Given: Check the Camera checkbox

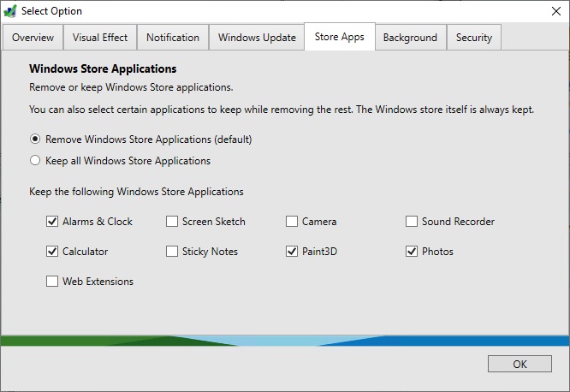Looking at the screenshot, I should point(292,222).
